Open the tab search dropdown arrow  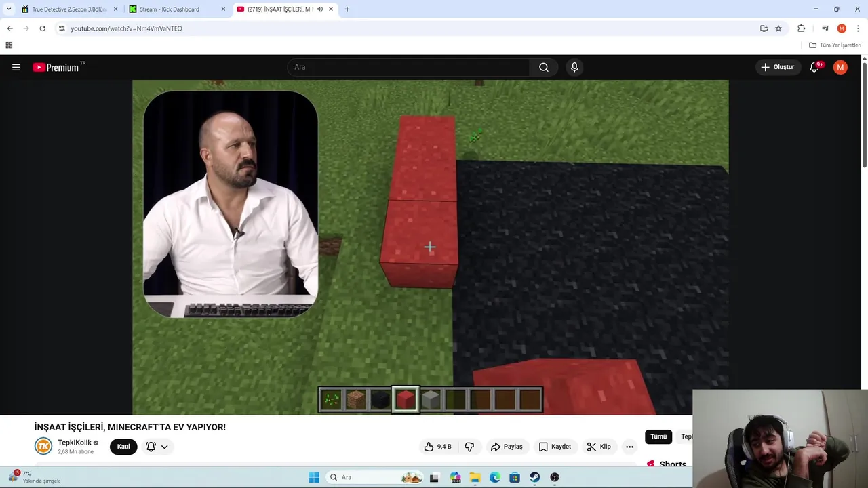(9, 9)
